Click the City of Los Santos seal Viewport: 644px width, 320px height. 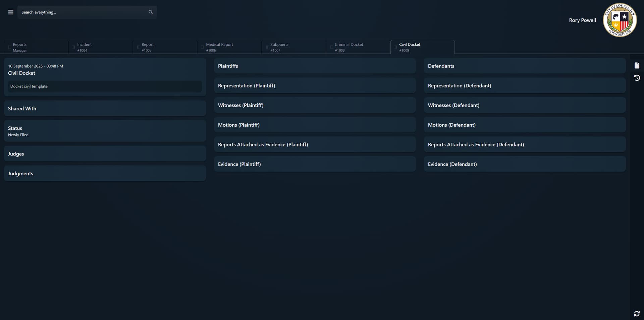pyautogui.click(x=620, y=20)
